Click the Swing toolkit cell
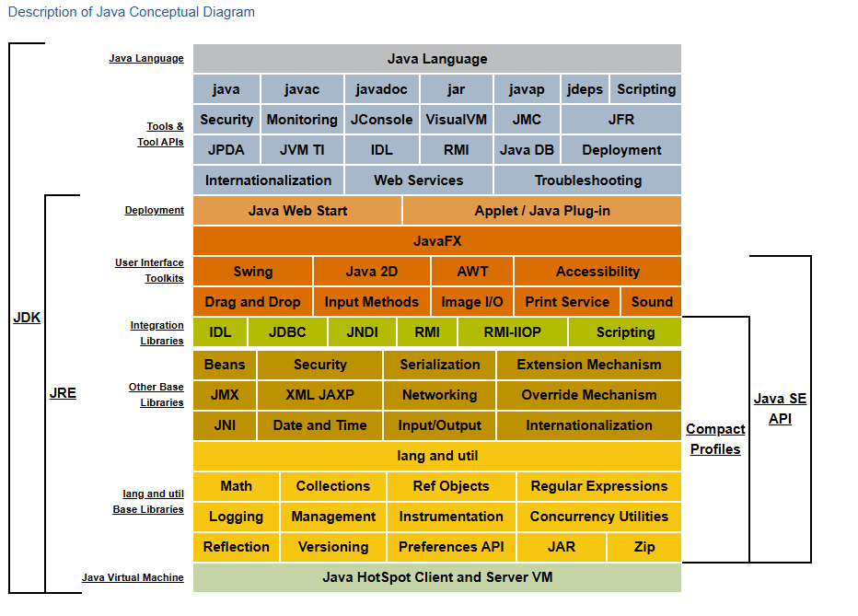Screen dimensions: 858x616 tap(252, 272)
